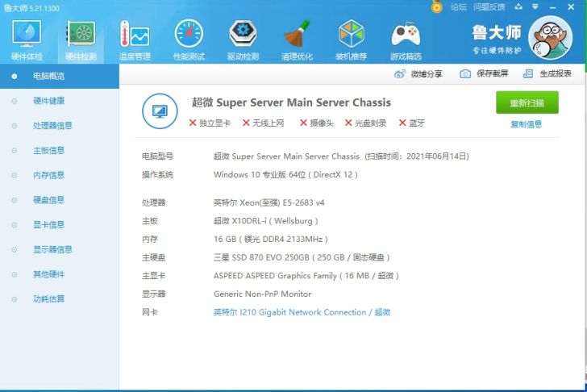This screenshot has height=392, width=587.
Task: Select 温度管理 thermometer icon
Action: (x=135, y=36)
